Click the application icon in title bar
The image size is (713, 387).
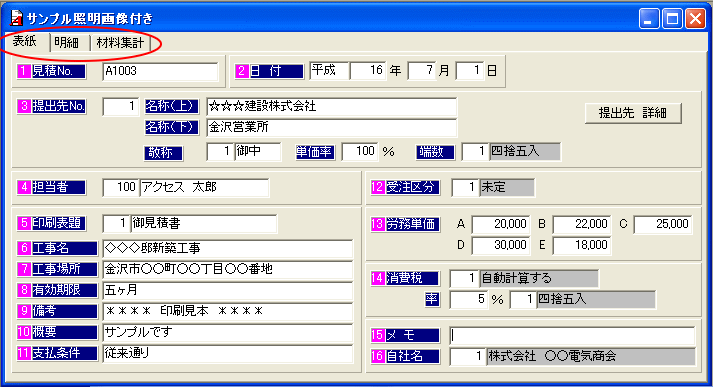point(15,18)
